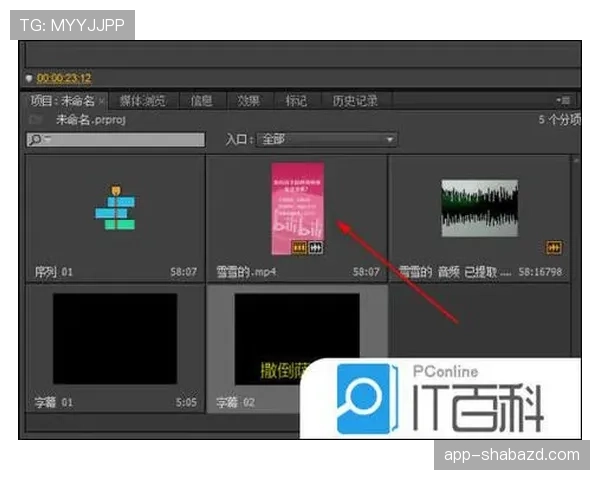Open the 媒体浏览 tab
The image size is (600, 480).
click(142, 101)
